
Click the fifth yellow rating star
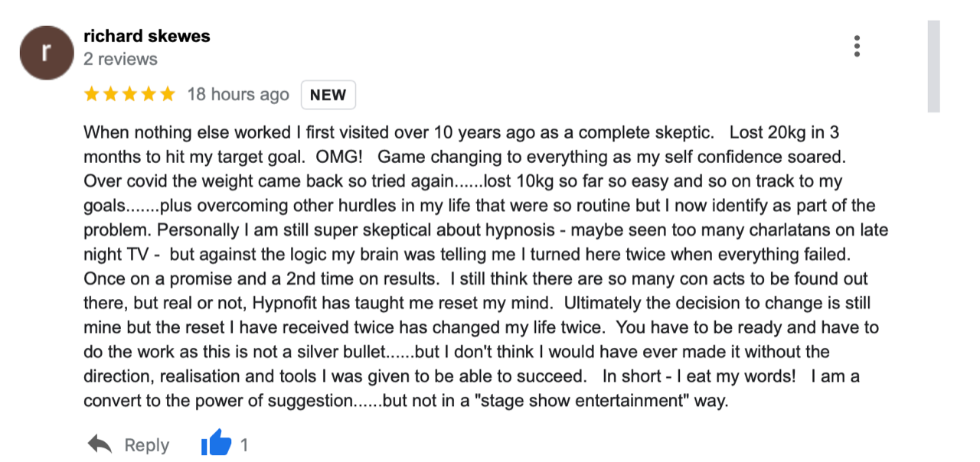168,95
